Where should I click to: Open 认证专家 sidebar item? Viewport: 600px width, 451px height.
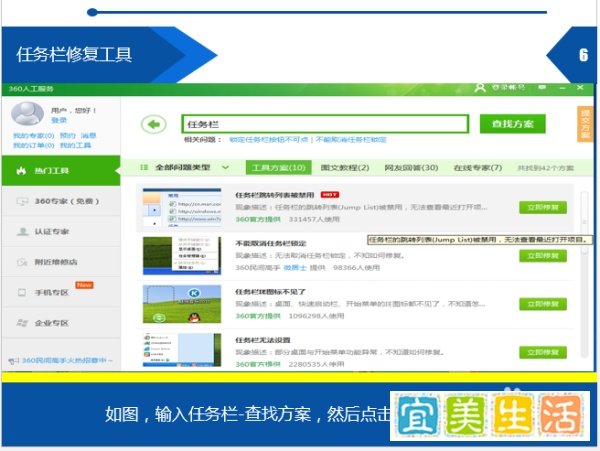[61, 231]
